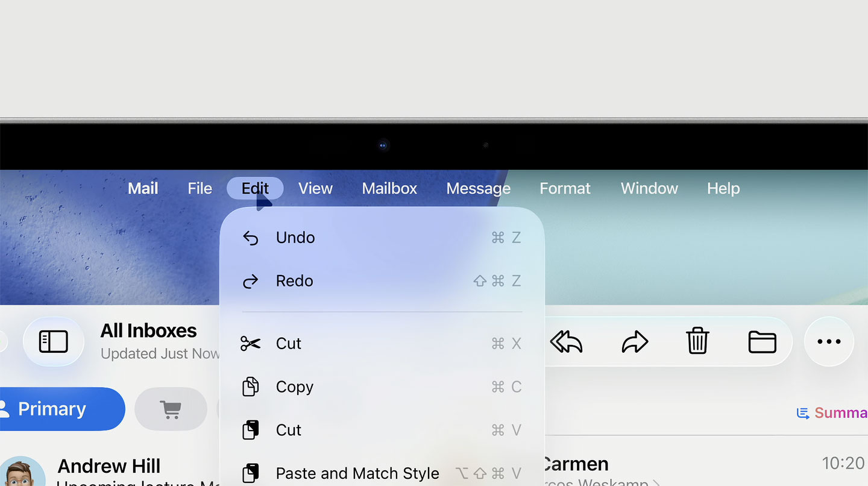
Task: Open the Mail menu in menu bar
Action: click(x=143, y=188)
